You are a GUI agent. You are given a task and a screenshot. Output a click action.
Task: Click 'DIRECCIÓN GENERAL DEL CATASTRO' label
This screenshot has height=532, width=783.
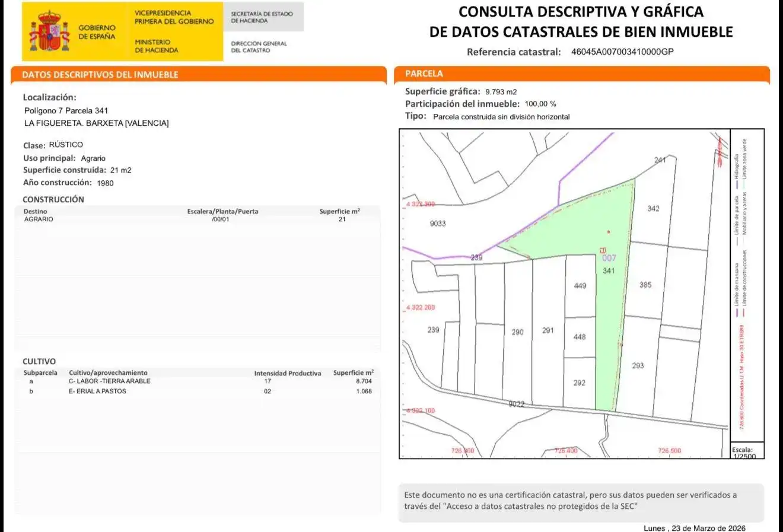click(259, 47)
